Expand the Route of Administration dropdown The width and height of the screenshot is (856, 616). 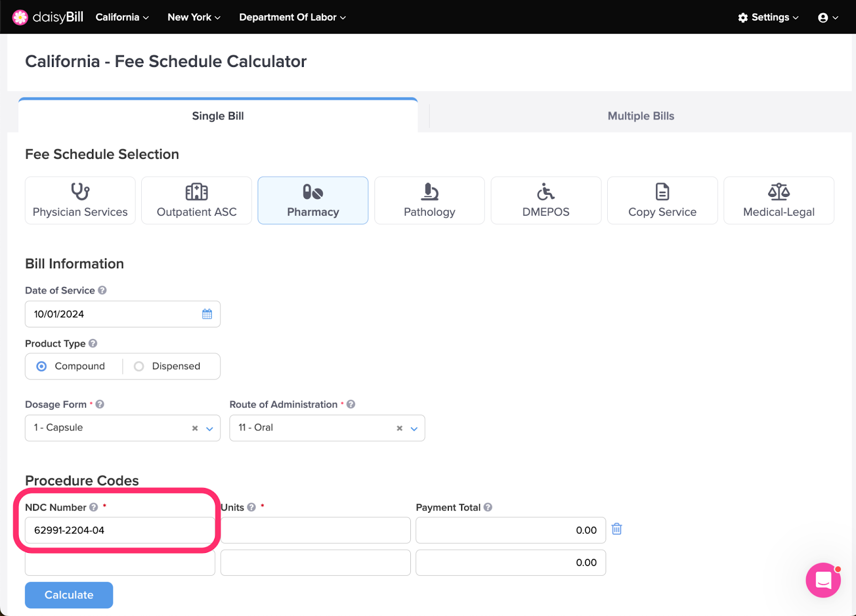(414, 428)
